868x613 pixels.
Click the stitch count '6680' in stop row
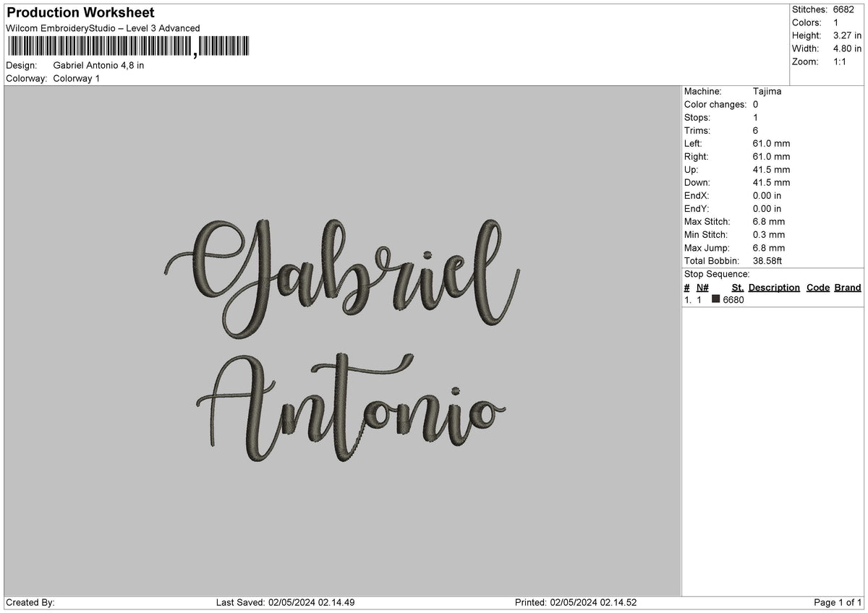click(x=733, y=300)
